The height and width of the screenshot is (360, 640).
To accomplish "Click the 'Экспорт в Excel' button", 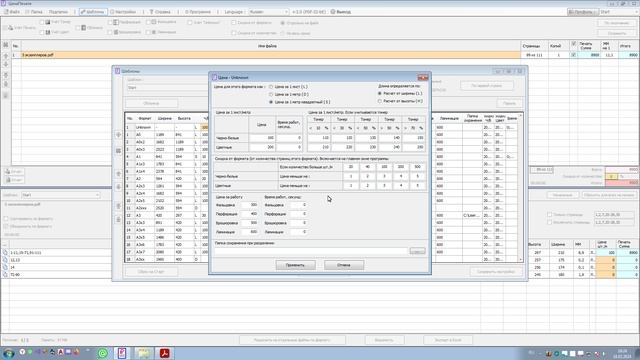I will click(x=448, y=340).
